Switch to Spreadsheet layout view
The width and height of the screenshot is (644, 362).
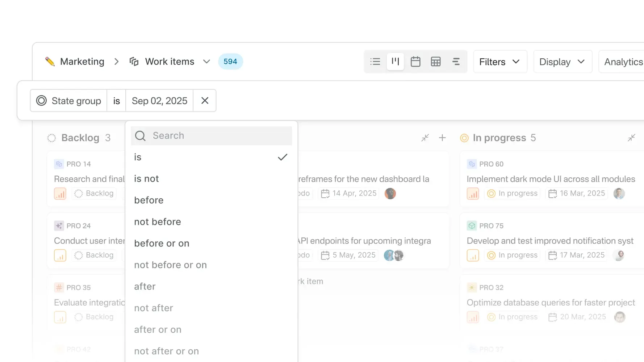tap(436, 62)
